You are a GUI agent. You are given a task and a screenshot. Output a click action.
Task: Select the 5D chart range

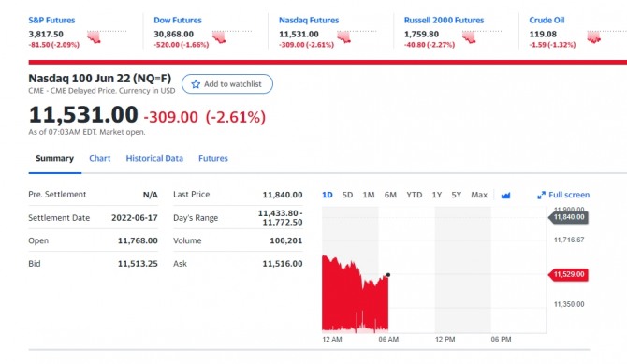coord(347,195)
